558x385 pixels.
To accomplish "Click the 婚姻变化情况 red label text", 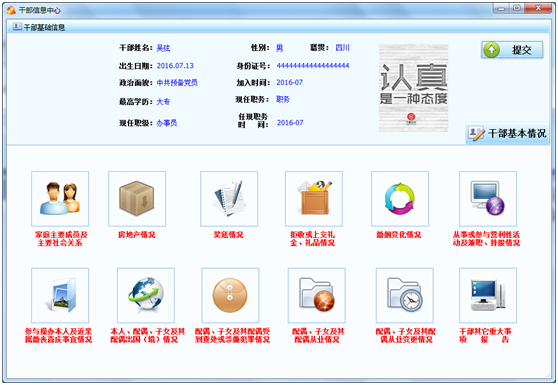I will (399, 235).
